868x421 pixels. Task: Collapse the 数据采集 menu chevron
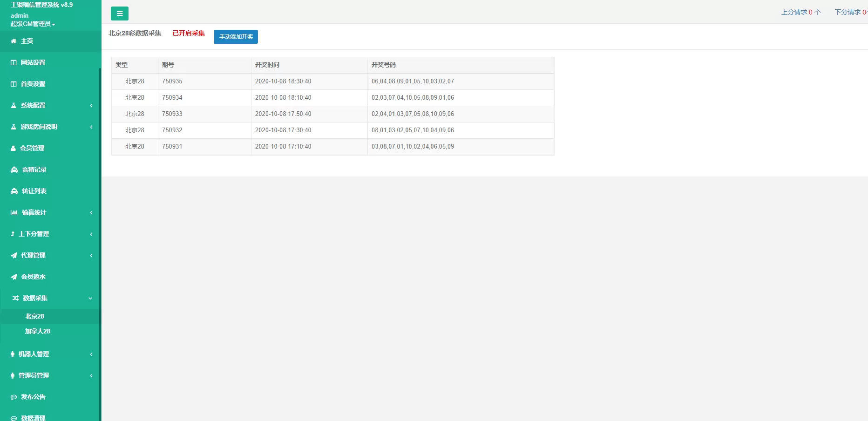coord(90,299)
